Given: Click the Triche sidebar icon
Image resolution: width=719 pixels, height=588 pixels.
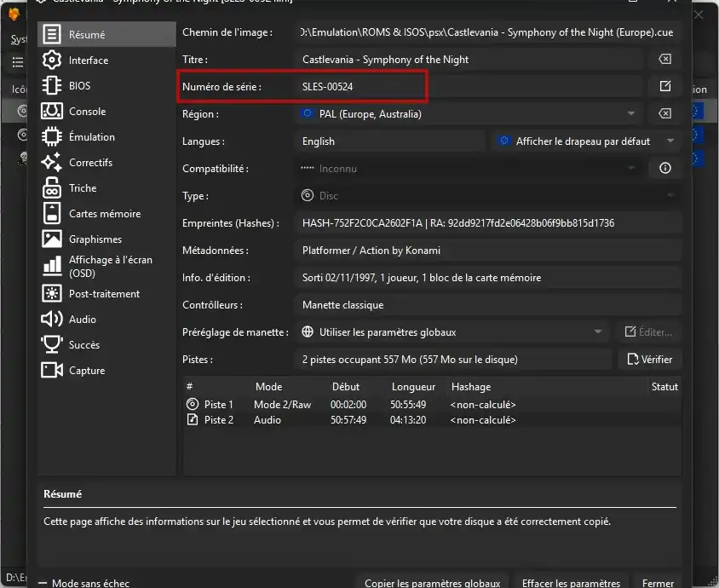Looking at the screenshot, I should (x=52, y=188).
